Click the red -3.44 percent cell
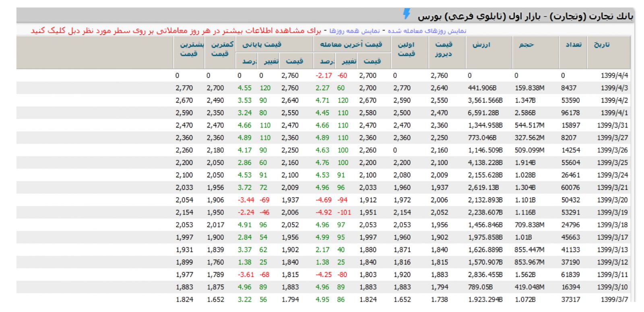This screenshot has height=312, width=644. click(x=246, y=200)
